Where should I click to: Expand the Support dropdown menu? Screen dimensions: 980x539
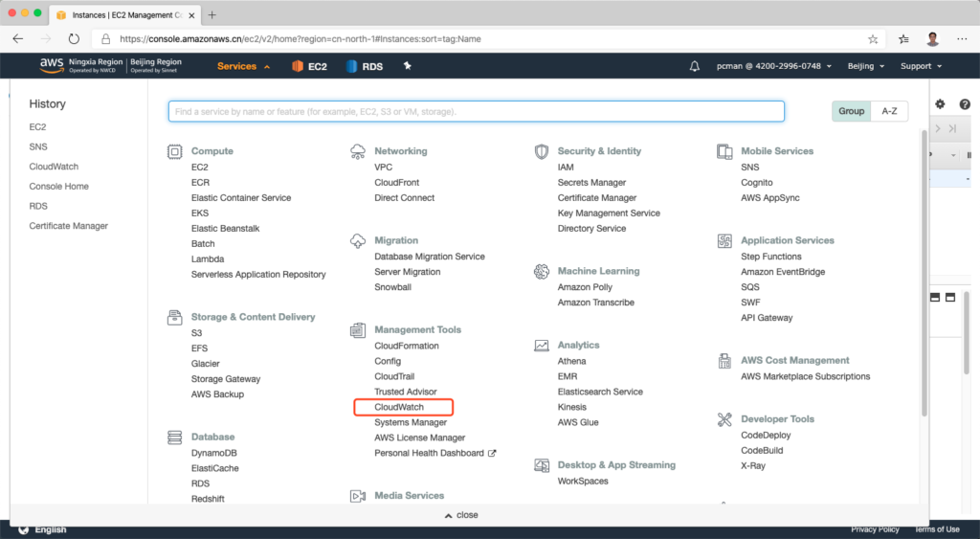point(921,66)
